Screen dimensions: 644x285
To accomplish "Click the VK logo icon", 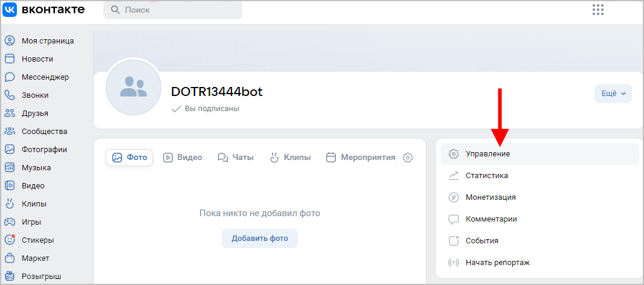I will (x=10, y=10).
